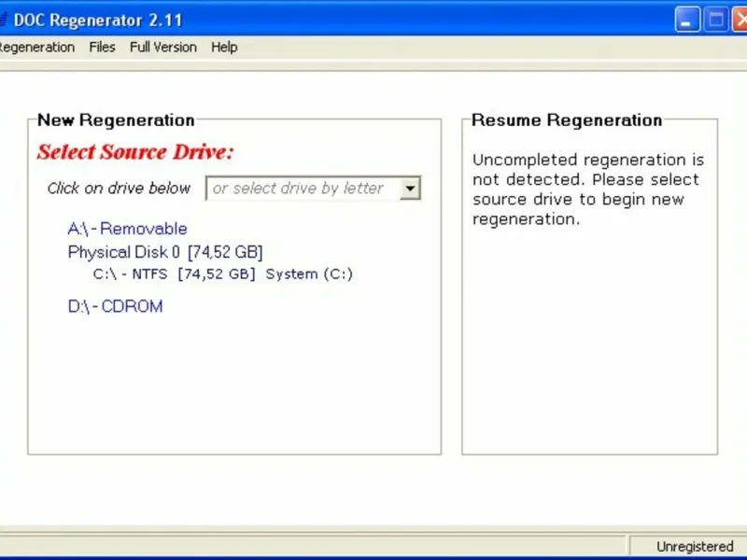Expand the drive letter dropdown arrow

pos(410,189)
